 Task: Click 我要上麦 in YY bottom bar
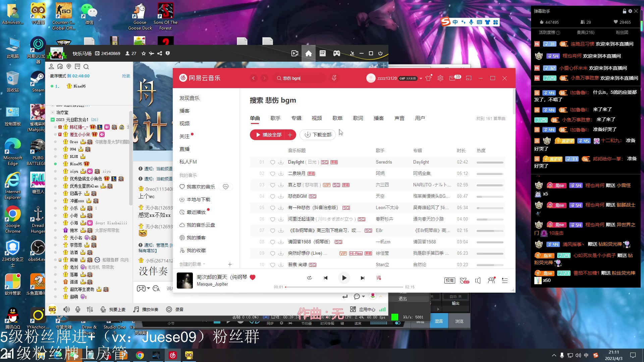[113, 309]
